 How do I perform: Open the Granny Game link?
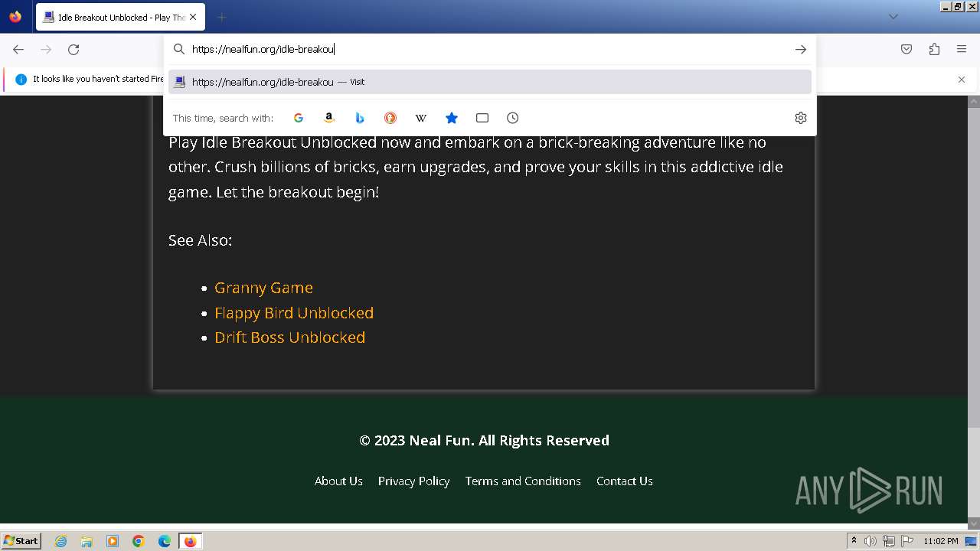coord(263,288)
